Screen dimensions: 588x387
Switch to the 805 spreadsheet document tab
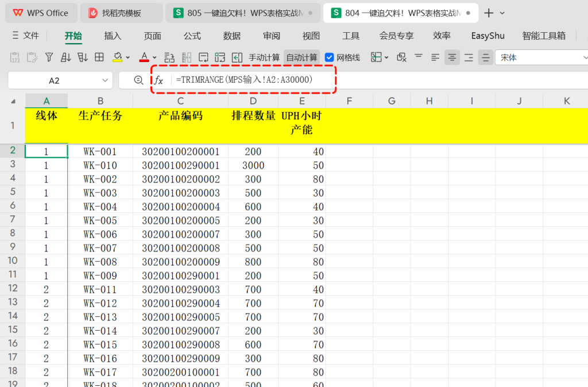coord(243,13)
